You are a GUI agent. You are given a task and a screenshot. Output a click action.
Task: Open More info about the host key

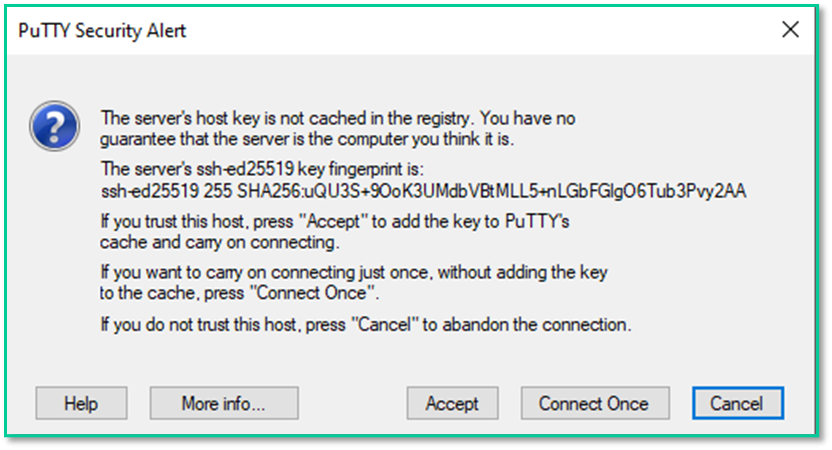pos(224,404)
